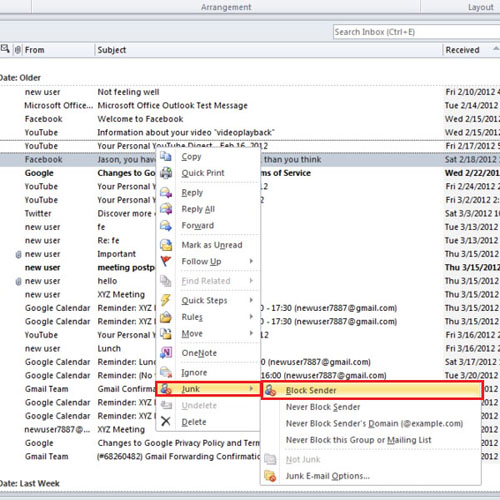The width and height of the screenshot is (500, 500).
Task: Expand the Move submenu arrow
Action: (251, 333)
